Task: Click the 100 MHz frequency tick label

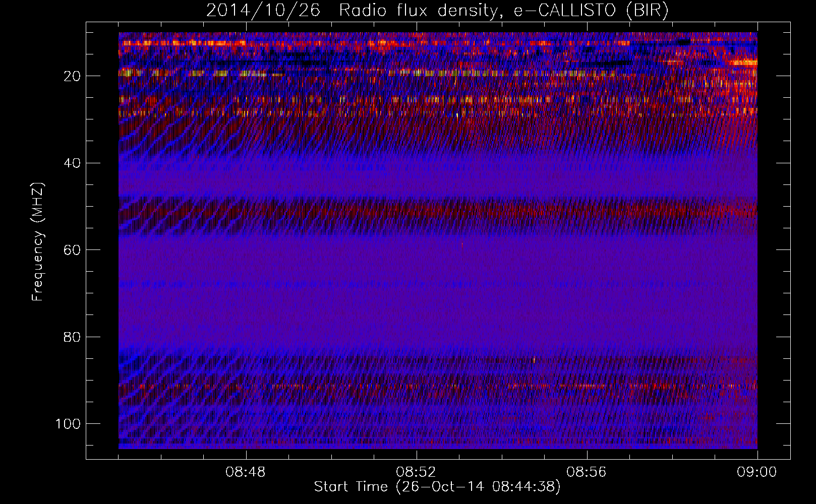Action: coord(69,424)
